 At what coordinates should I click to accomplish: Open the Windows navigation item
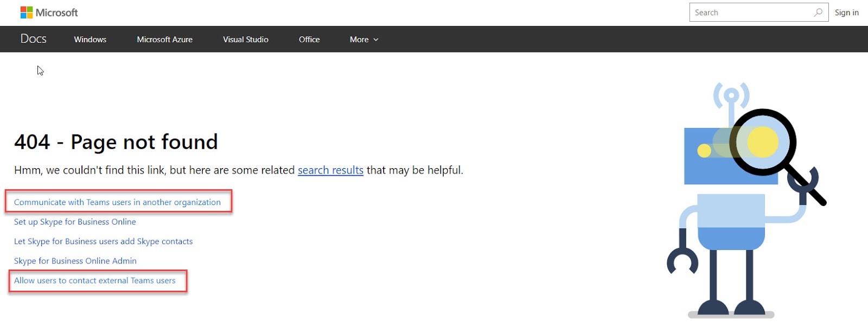point(90,40)
